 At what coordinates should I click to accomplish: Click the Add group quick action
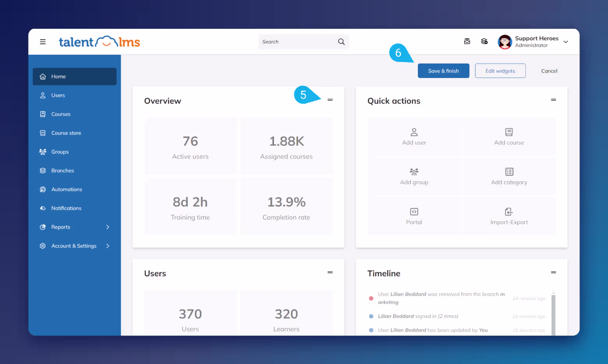tap(414, 177)
